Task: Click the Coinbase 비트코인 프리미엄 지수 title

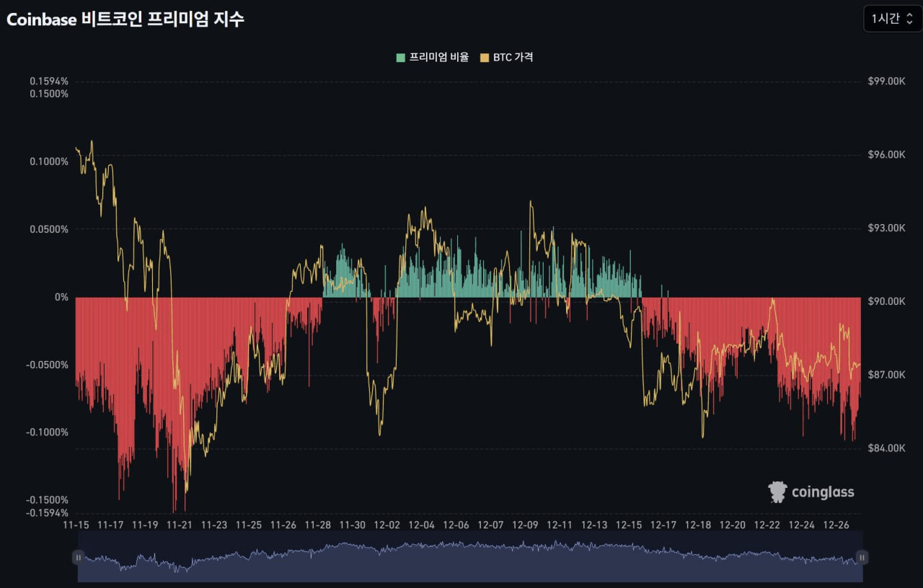Action: click(x=124, y=19)
